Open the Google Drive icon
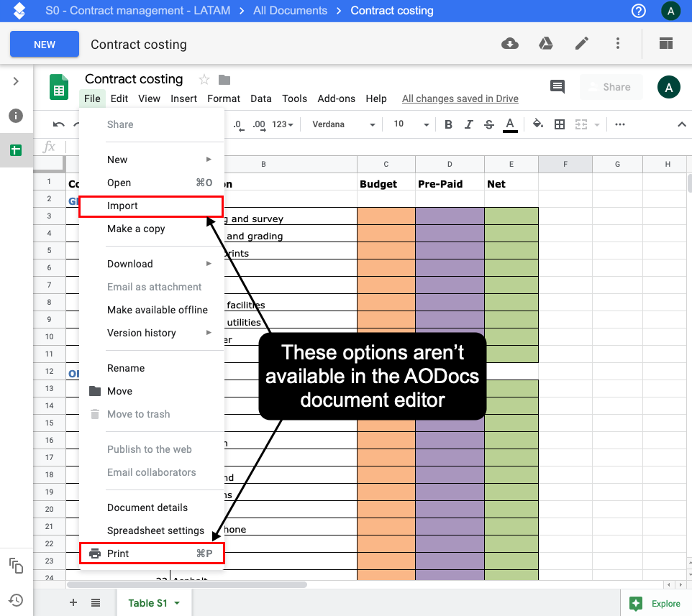This screenshot has width=692, height=616. [x=546, y=44]
